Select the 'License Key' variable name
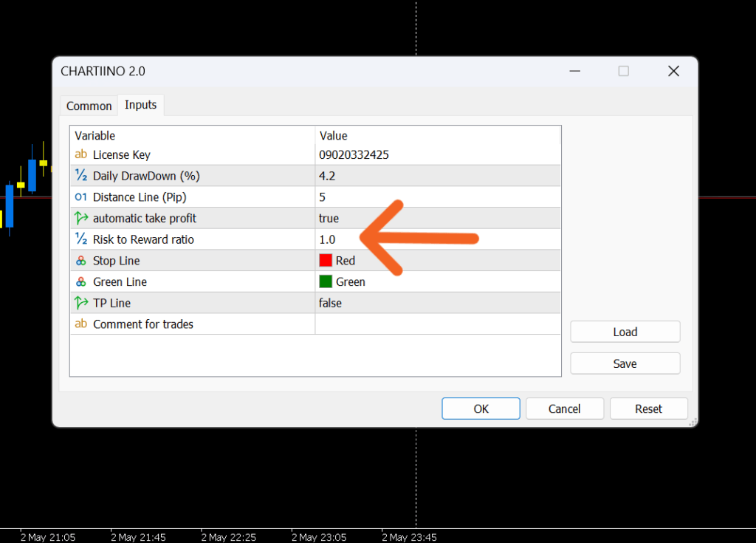This screenshot has width=756, height=543. pos(122,155)
